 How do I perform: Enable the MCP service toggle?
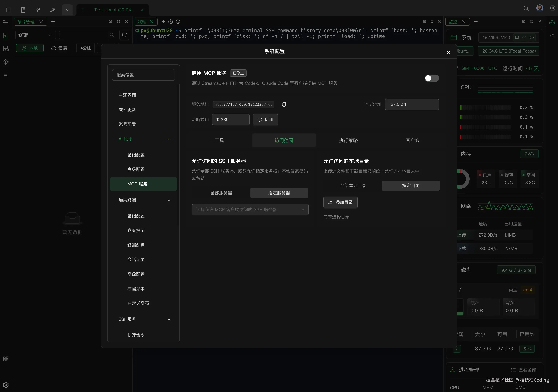coord(432,78)
